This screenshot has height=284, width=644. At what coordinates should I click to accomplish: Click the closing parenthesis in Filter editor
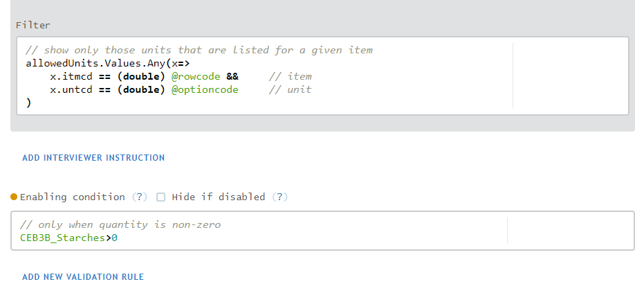click(28, 103)
